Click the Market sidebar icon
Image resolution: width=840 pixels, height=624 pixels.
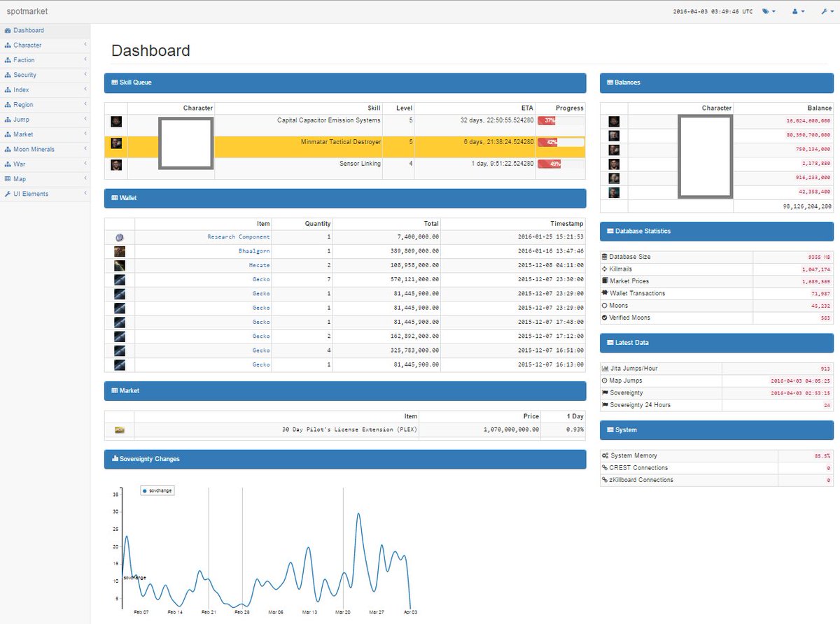(8, 134)
